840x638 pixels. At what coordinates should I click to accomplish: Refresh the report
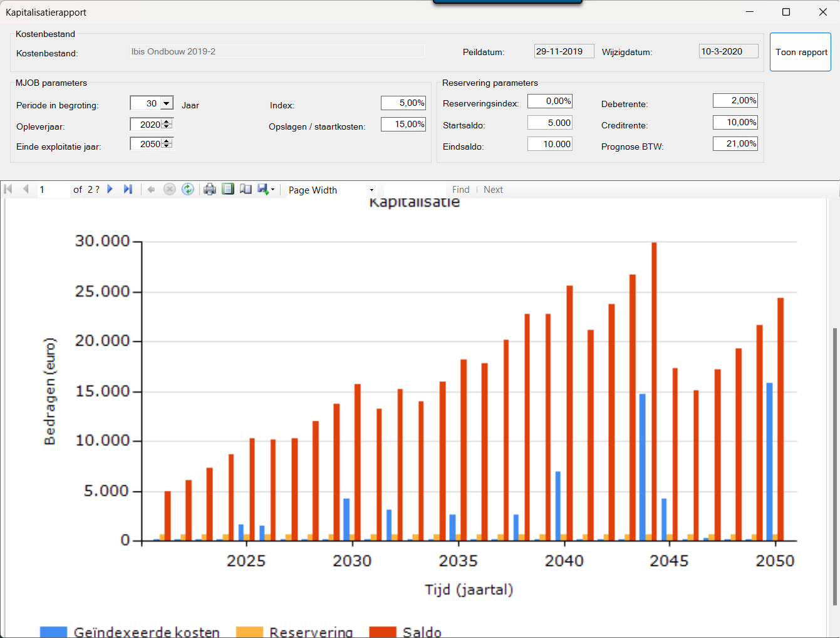[188, 189]
